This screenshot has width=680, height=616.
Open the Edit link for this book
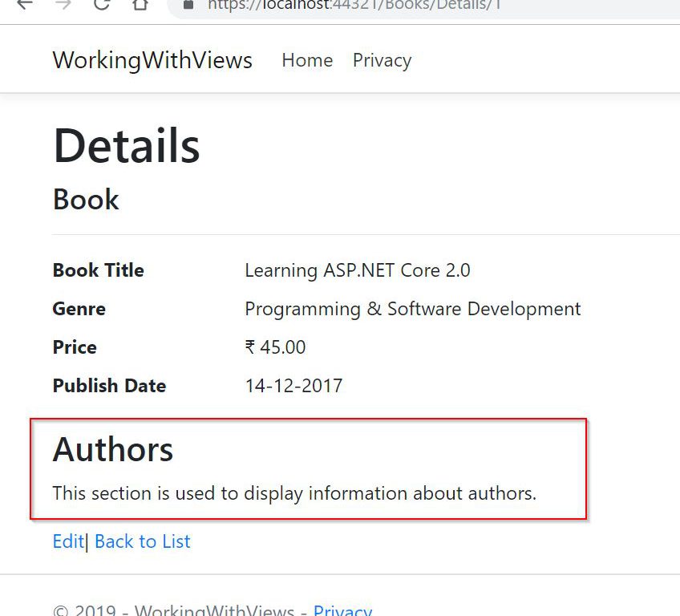67,541
